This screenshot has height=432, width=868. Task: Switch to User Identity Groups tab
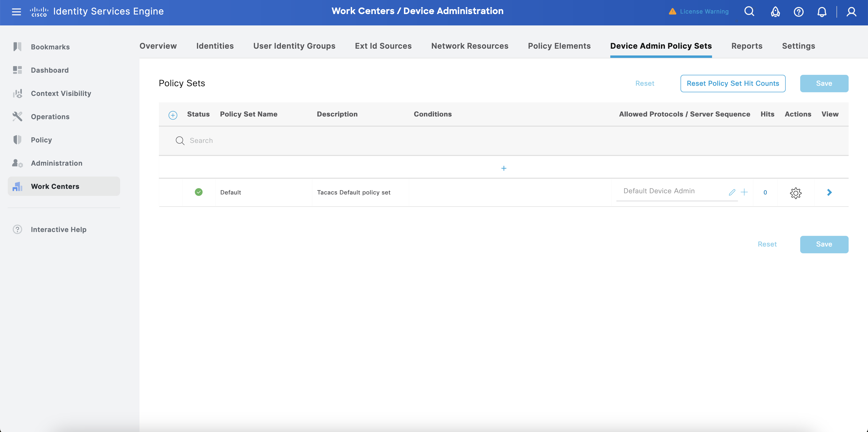pos(294,46)
